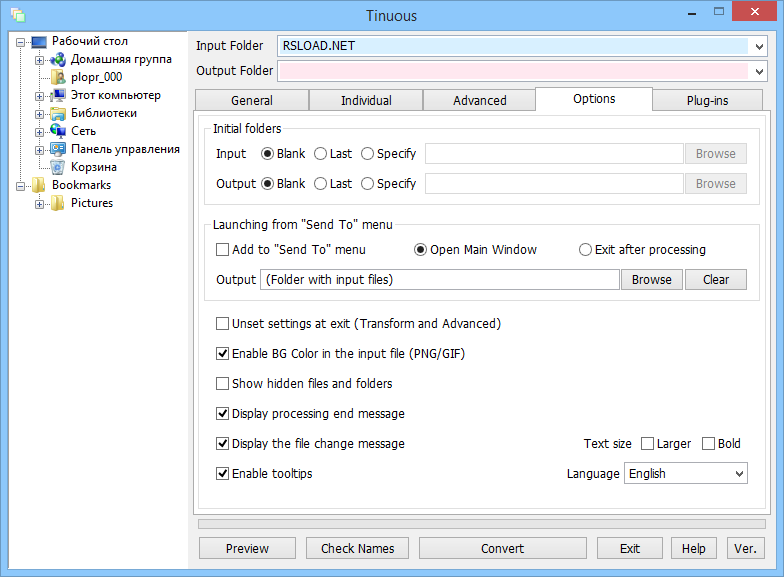Image resolution: width=784 pixels, height=577 pixels.
Task: Select the plopr_000 label in tree
Action: [96, 77]
